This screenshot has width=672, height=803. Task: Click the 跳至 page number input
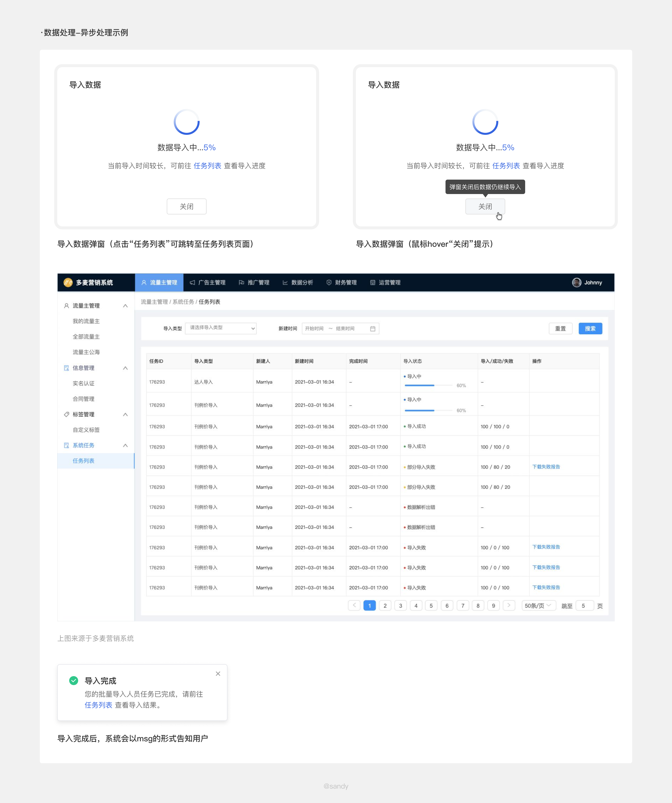(x=584, y=606)
